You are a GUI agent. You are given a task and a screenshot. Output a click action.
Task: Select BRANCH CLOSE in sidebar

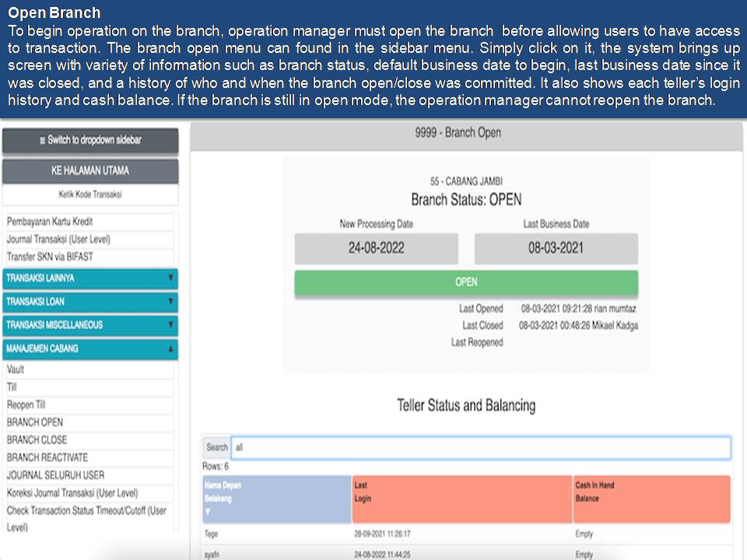[x=37, y=440]
